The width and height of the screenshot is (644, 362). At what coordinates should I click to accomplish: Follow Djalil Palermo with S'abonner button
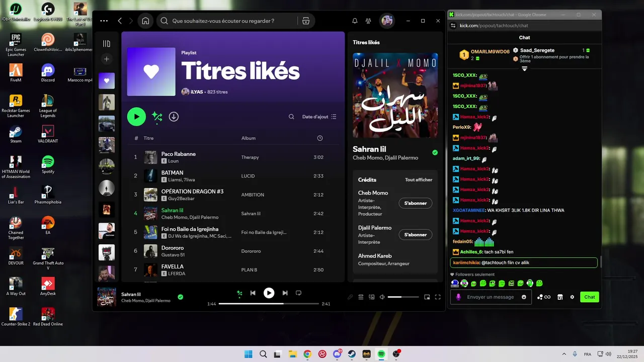pyautogui.click(x=416, y=235)
